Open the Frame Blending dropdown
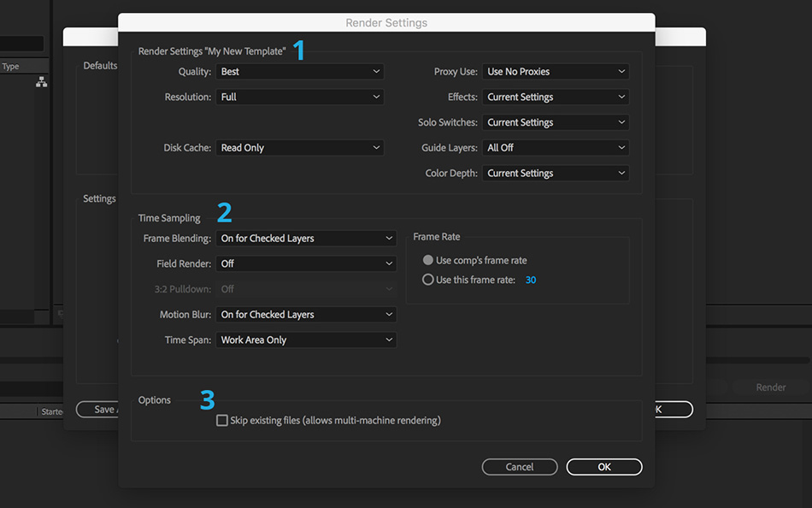This screenshot has height=508, width=812. (x=306, y=239)
